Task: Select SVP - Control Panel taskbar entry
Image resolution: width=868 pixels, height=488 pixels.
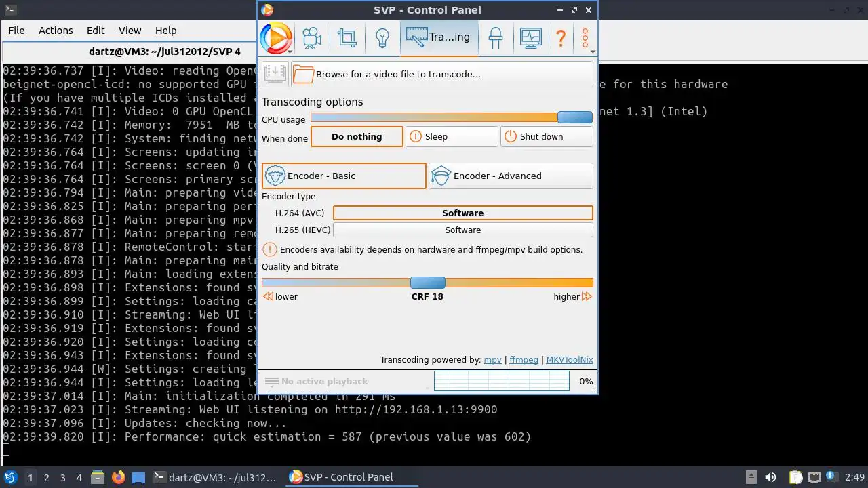Action: click(351, 477)
